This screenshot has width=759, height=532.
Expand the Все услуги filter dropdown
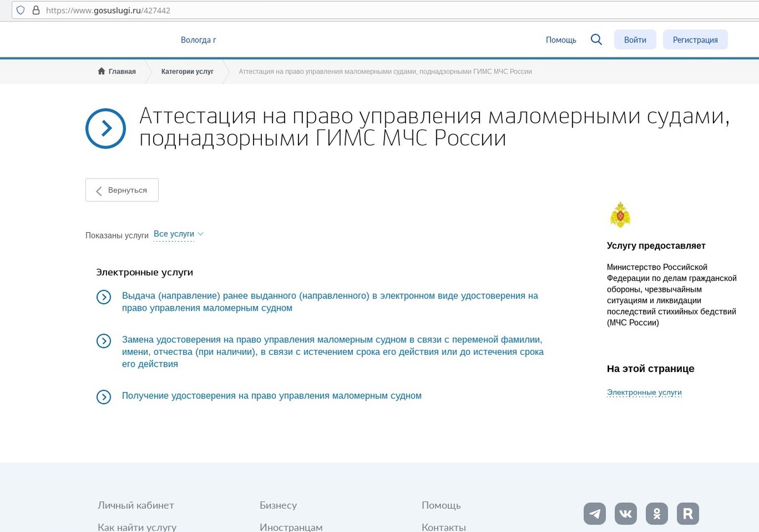coord(178,234)
